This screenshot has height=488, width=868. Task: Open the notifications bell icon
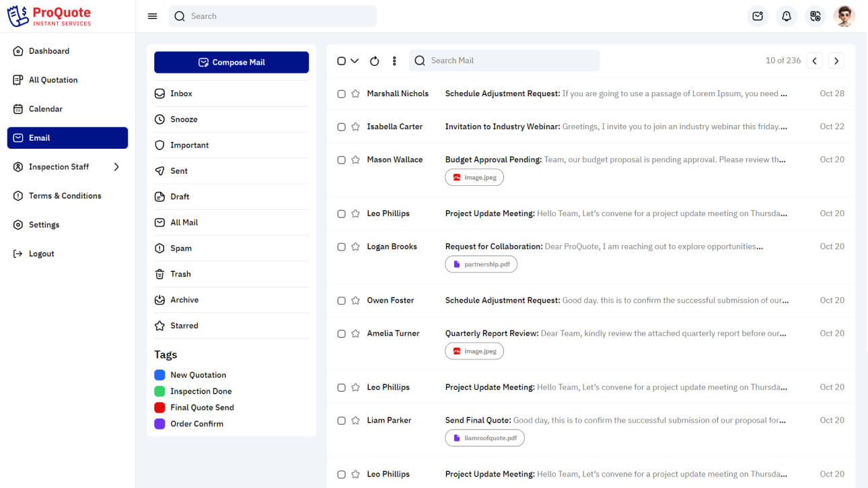pos(786,16)
